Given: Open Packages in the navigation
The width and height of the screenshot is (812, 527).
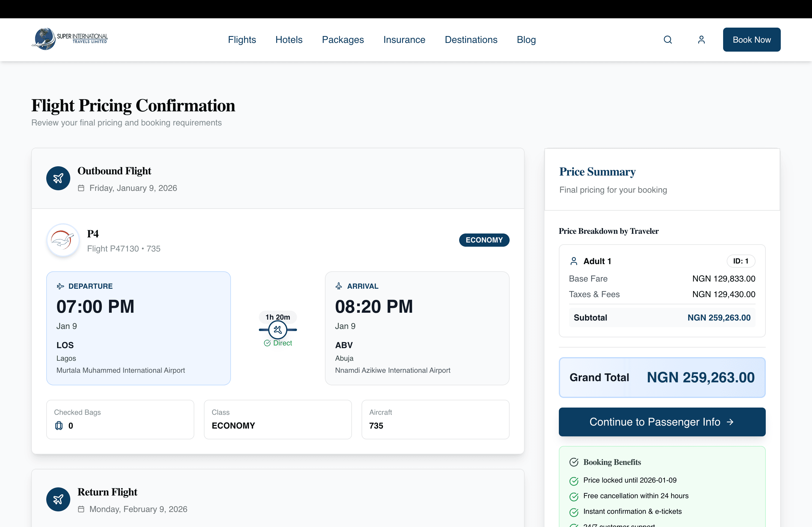Looking at the screenshot, I should tap(343, 40).
